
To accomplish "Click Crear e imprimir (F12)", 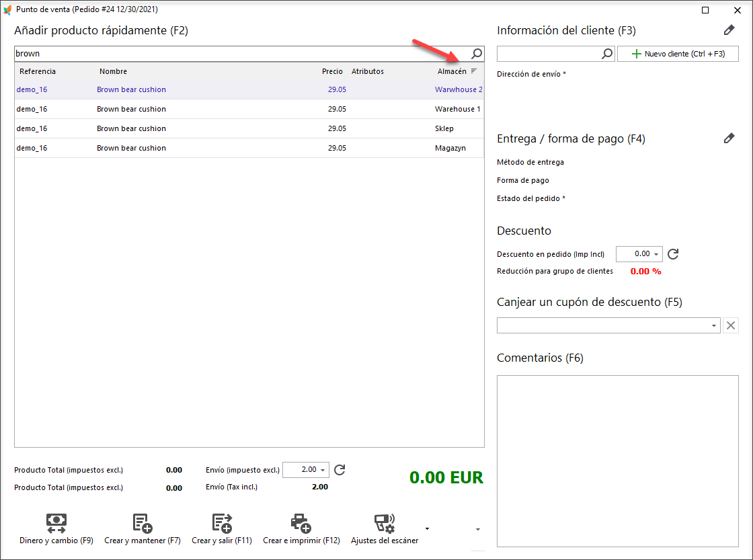I will click(301, 529).
